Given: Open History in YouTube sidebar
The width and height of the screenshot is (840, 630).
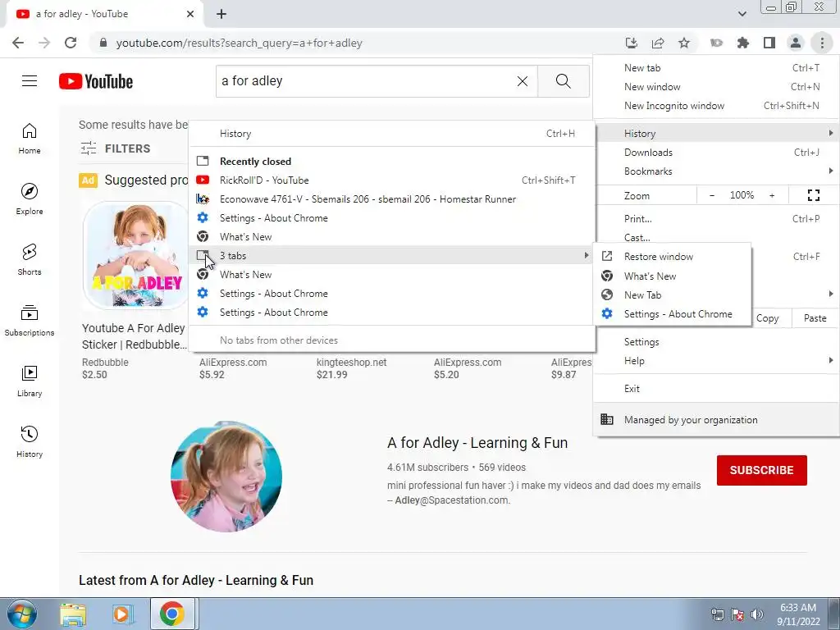Looking at the screenshot, I should pos(30,441).
